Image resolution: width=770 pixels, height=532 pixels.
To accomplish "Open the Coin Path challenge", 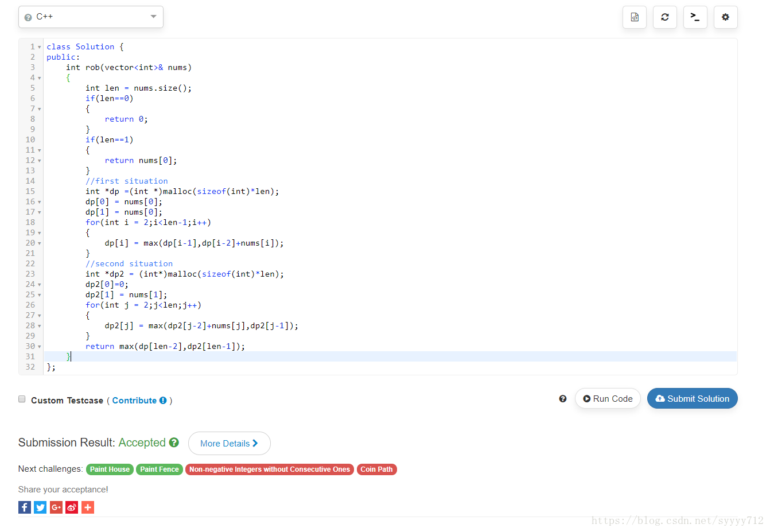I will pos(376,469).
